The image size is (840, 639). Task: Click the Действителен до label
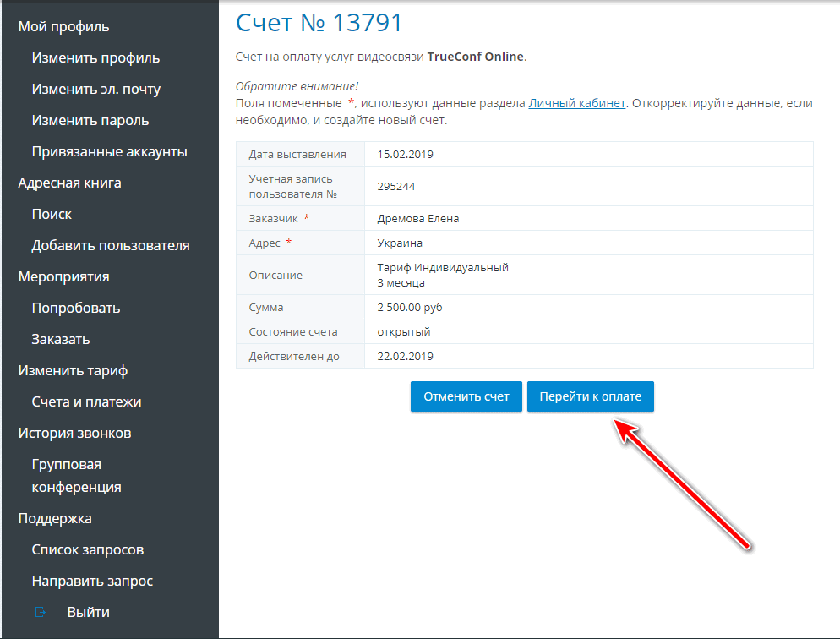294,356
